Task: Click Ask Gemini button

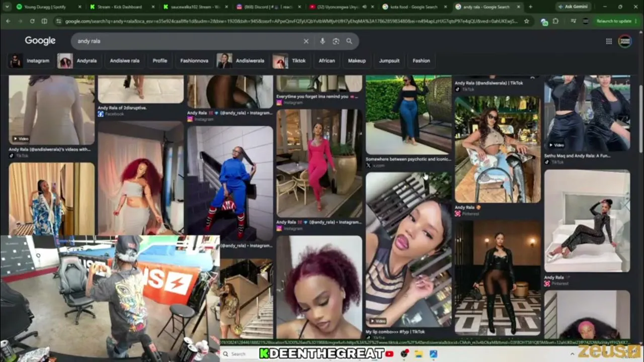Action: point(573,7)
